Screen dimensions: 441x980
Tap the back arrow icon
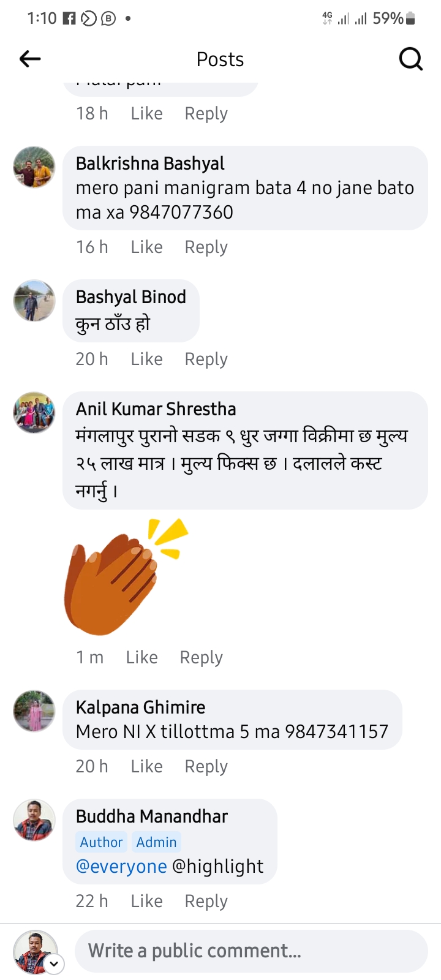point(30,59)
